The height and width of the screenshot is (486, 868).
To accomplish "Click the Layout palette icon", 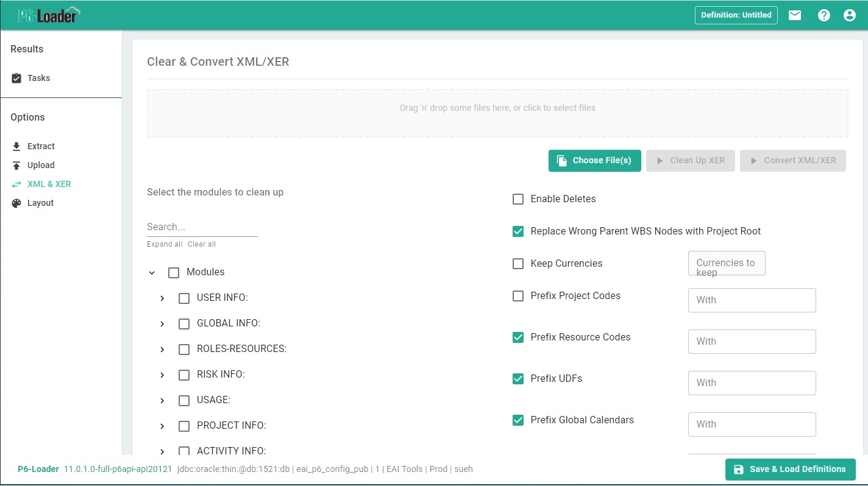I will tap(16, 203).
